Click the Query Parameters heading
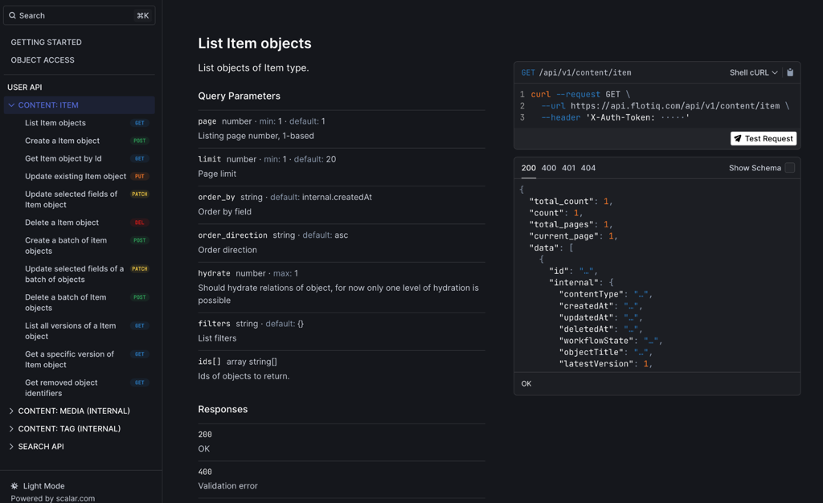The image size is (824, 504). [x=239, y=96]
